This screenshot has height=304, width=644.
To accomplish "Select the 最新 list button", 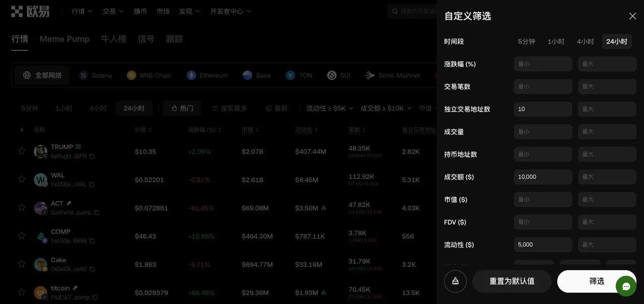I will click(x=277, y=108).
